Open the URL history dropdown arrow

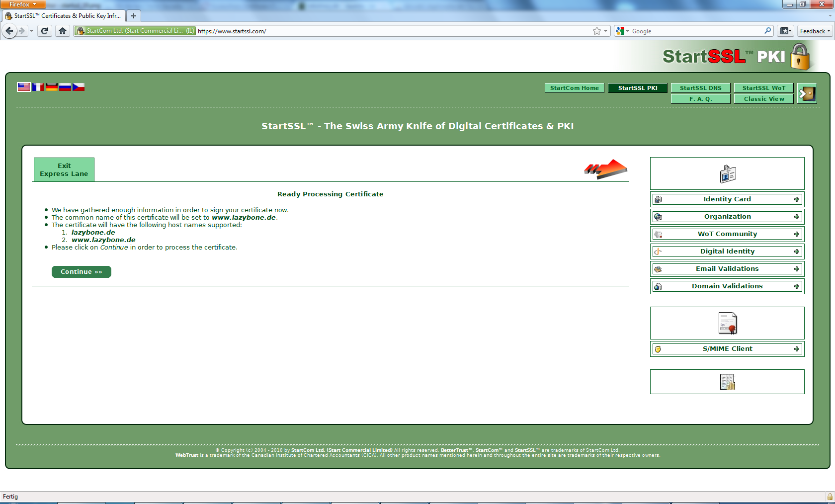coord(605,31)
